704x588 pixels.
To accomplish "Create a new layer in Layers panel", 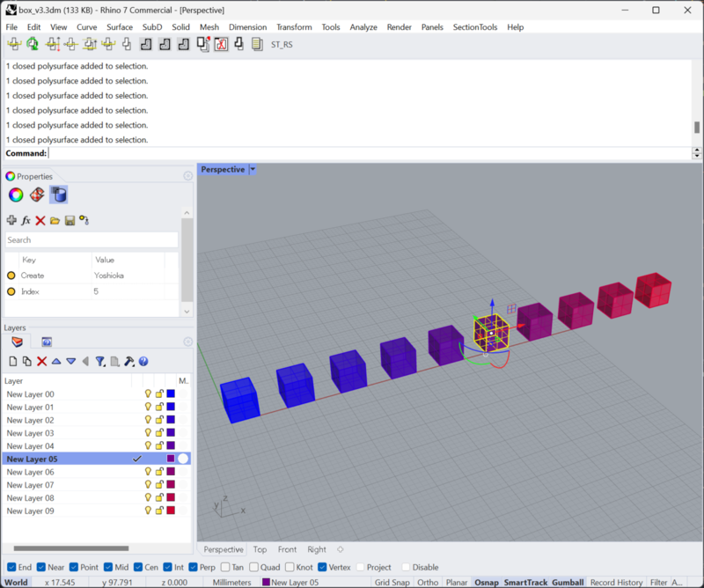I will pos(13,361).
